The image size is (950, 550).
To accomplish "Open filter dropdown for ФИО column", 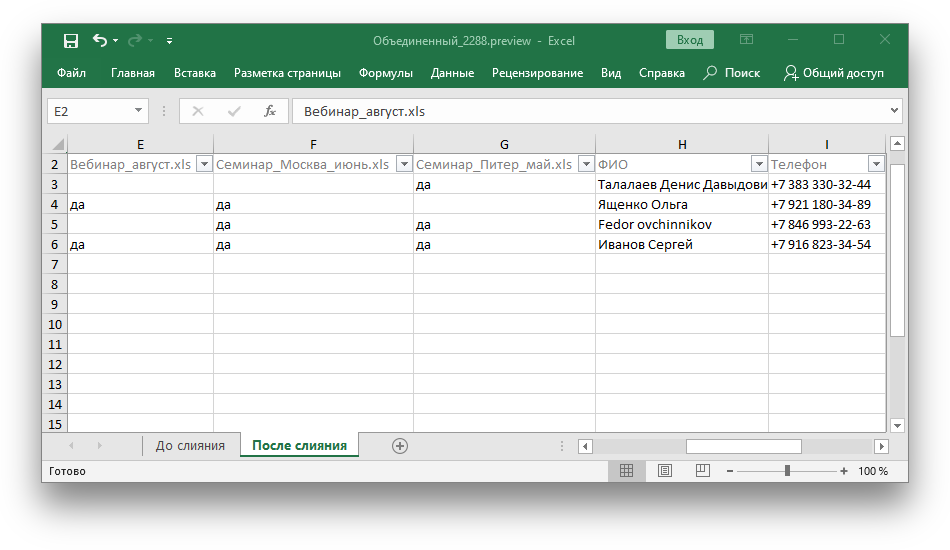I will tap(758, 164).
